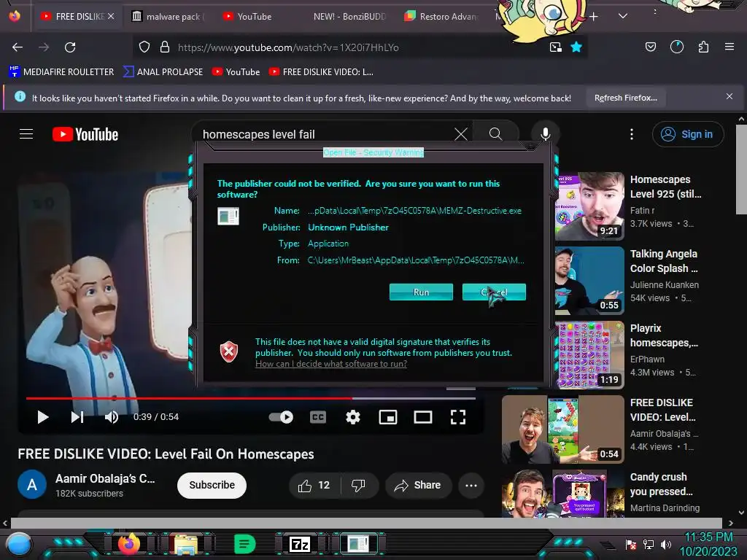Viewport: 747px width, 560px height.
Task: Run the MEMZ-Destructive.exe file
Action: click(421, 292)
